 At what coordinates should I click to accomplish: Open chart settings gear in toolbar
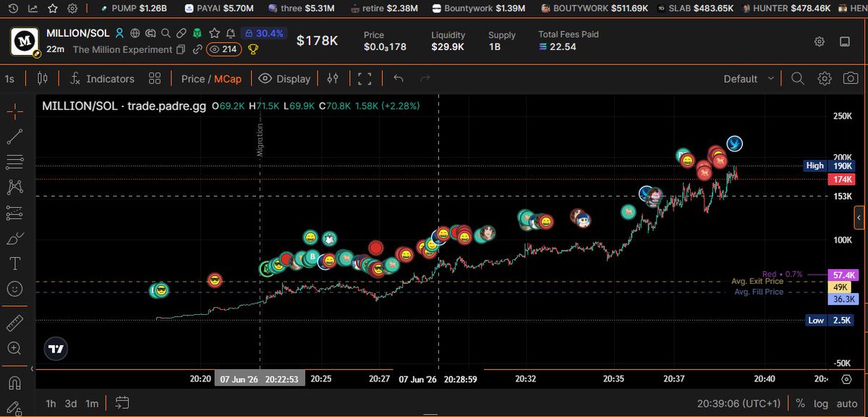tap(825, 78)
